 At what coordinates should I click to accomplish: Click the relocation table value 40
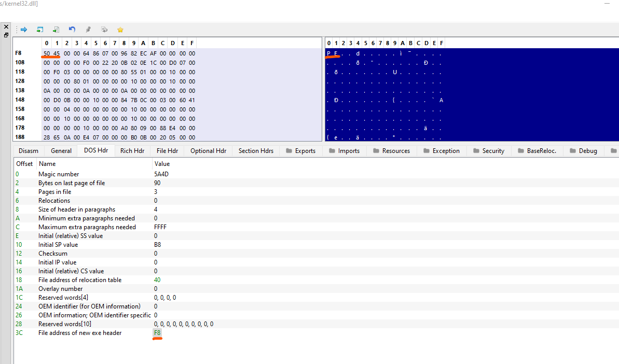click(x=157, y=280)
